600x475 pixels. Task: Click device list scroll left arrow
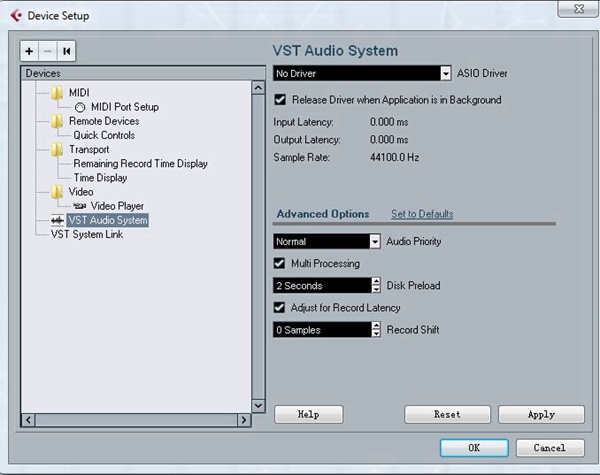28,420
